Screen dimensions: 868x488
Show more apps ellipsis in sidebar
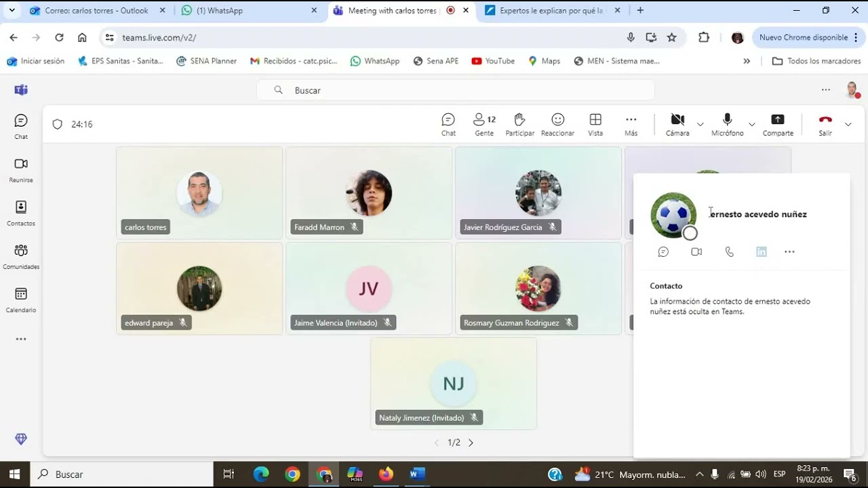tap(21, 339)
